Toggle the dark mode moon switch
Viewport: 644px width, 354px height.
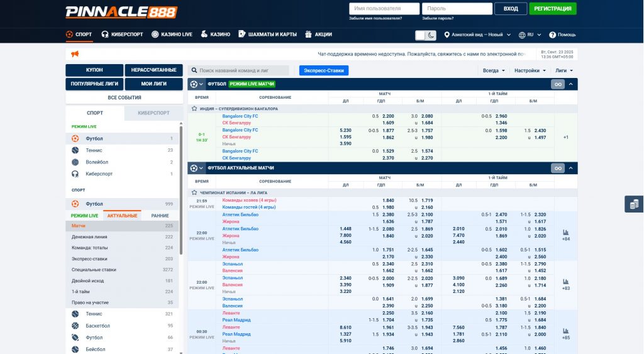click(426, 35)
